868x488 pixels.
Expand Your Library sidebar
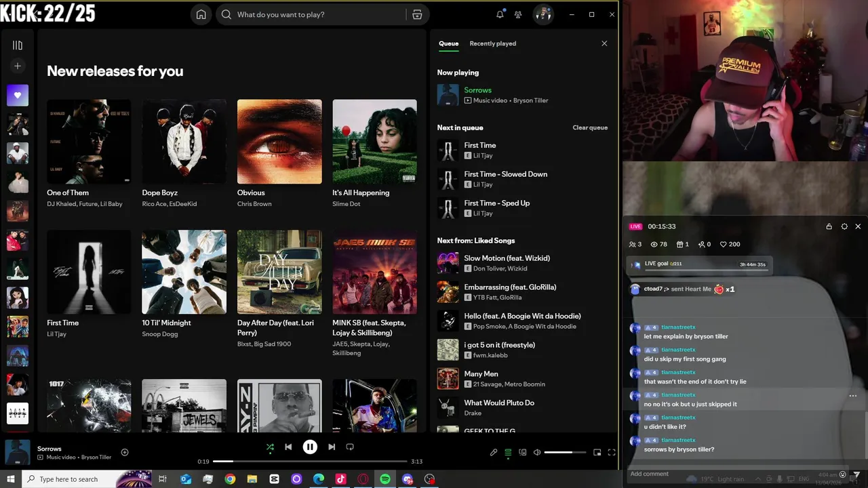(18, 45)
